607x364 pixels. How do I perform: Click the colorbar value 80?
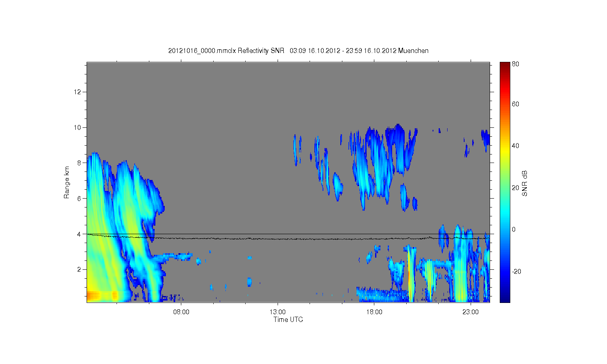click(516, 64)
